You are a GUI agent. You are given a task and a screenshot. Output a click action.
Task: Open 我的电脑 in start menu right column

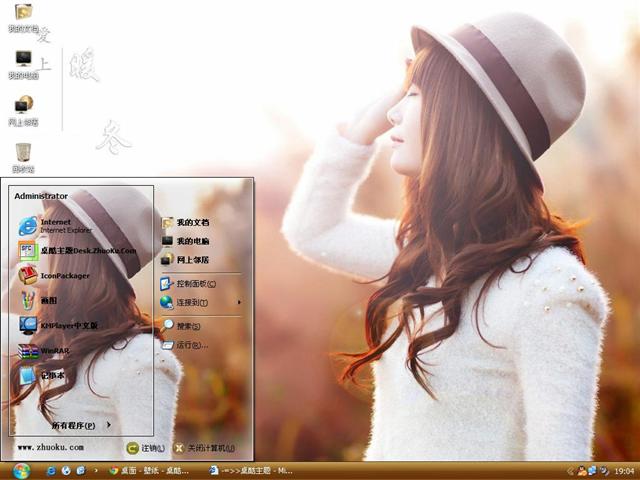pyautogui.click(x=185, y=241)
